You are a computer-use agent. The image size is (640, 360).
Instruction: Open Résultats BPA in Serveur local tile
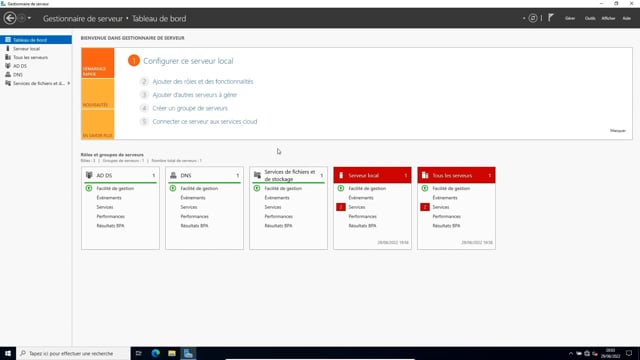coord(362,226)
